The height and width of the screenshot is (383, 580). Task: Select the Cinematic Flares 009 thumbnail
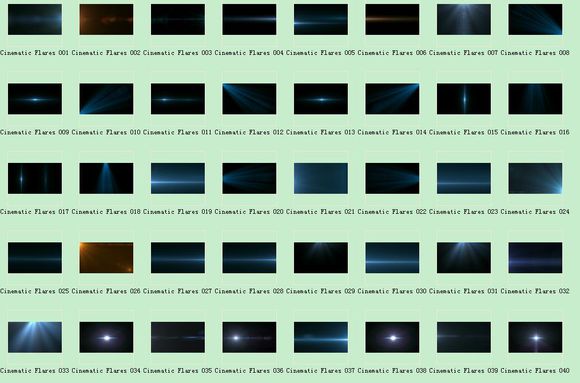coord(35,99)
